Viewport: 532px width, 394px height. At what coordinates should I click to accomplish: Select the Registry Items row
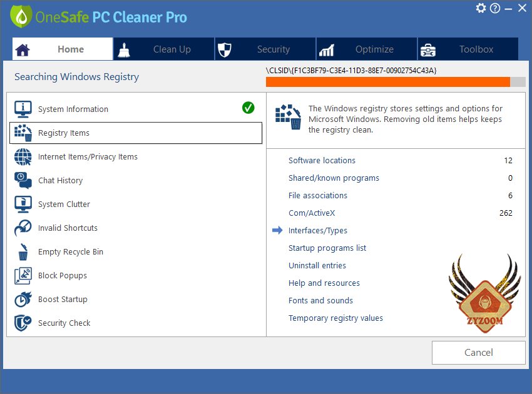pyautogui.click(x=136, y=133)
